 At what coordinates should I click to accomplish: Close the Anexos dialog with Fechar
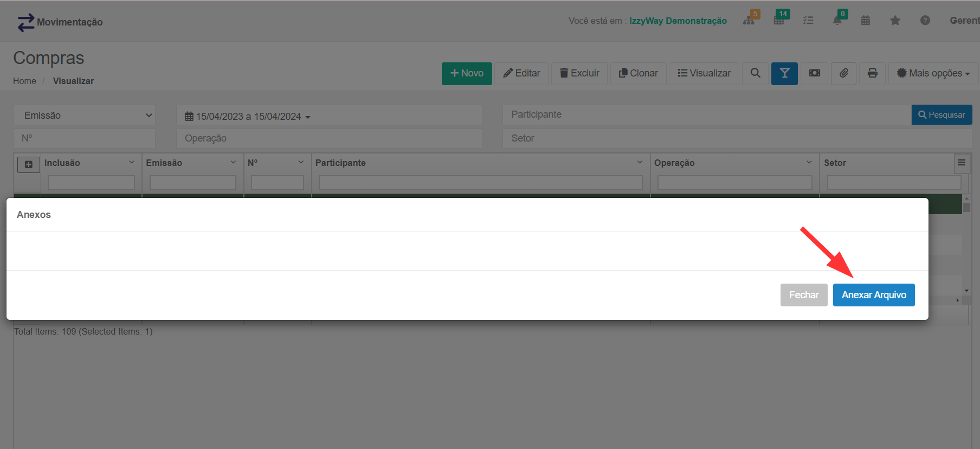(x=804, y=295)
